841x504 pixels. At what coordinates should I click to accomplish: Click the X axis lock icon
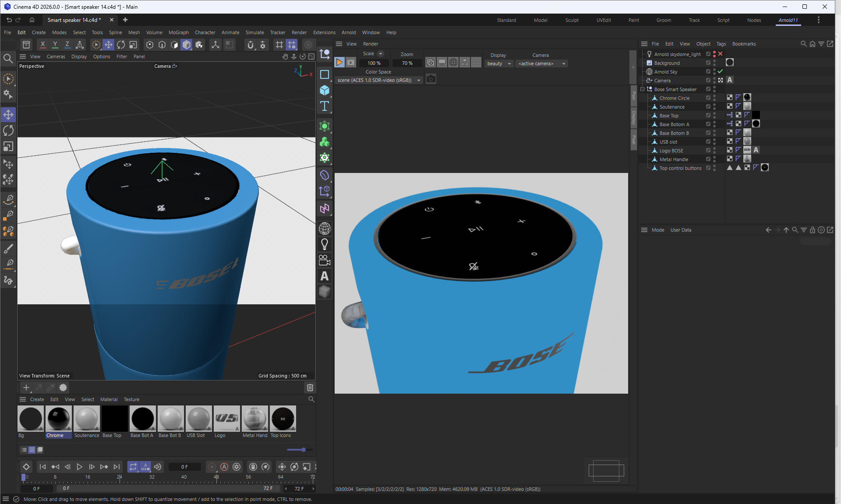[x=42, y=45]
